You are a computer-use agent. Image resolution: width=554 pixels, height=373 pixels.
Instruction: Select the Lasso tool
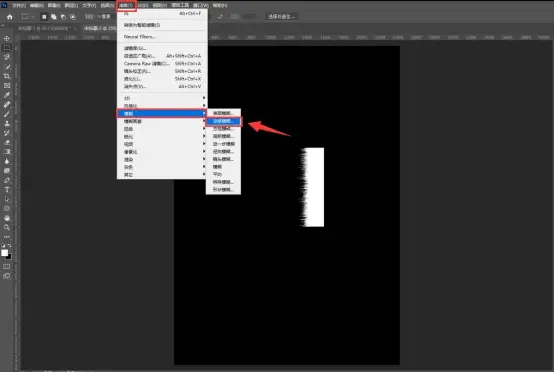[7, 57]
